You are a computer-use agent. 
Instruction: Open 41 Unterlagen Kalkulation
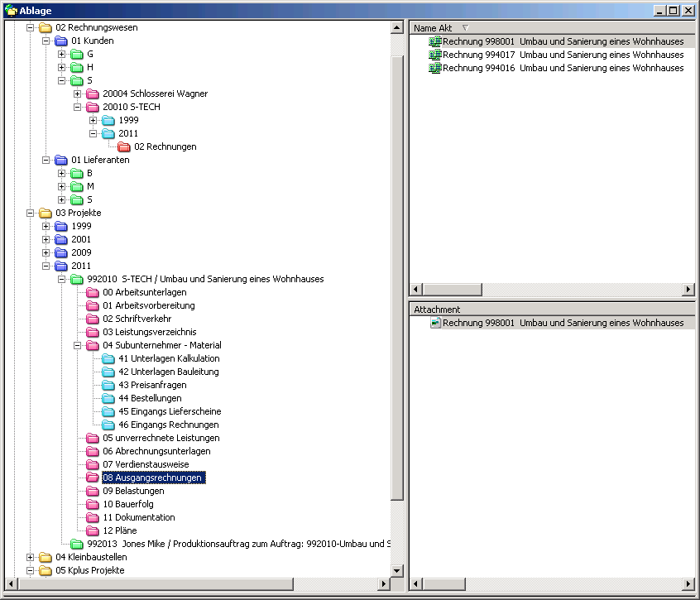[x=169, y=358]
